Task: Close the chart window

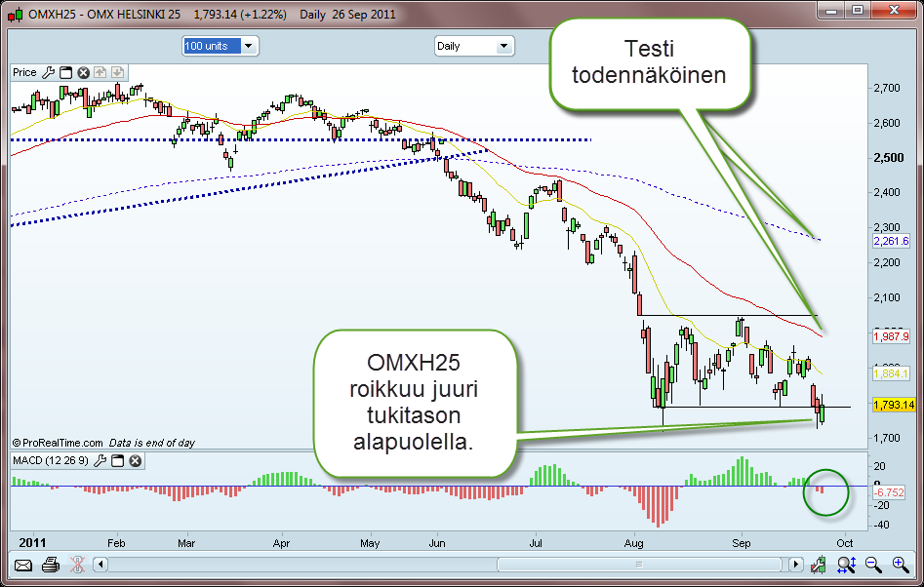Action: [894, 10]
